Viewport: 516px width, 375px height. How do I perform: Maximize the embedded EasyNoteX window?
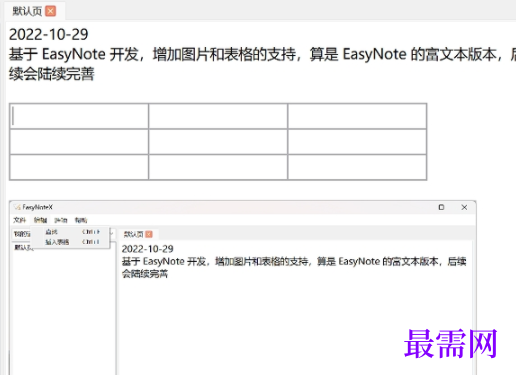tap(441, 207)
